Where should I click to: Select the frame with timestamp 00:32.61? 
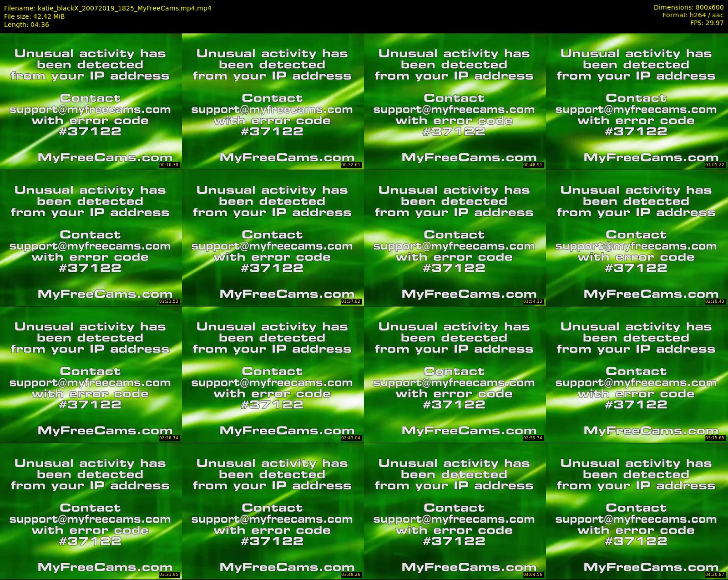273,101
